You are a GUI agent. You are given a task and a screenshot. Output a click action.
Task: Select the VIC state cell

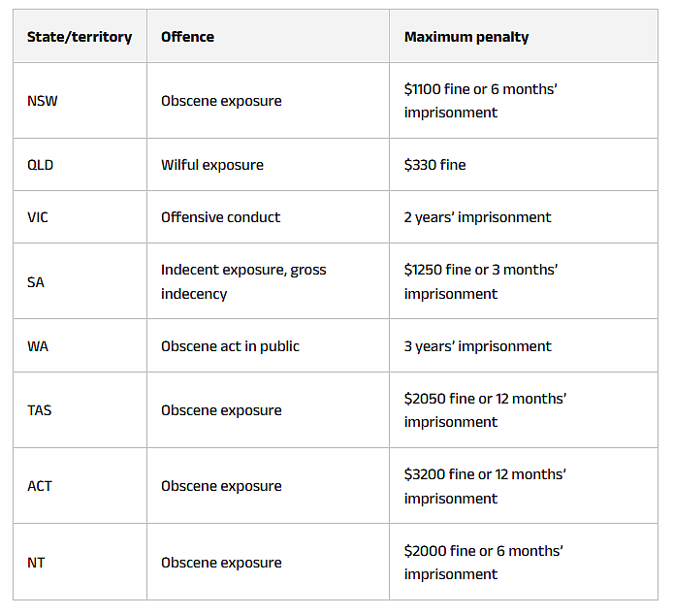(x=80, y=217)
